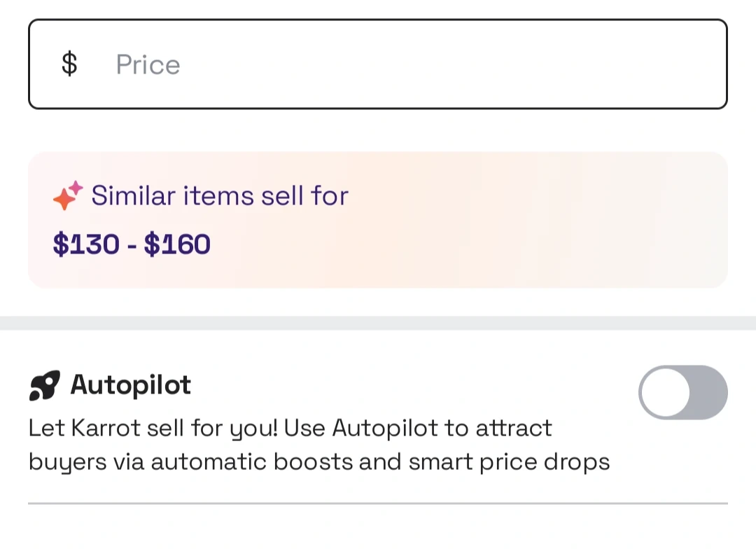This screenshot has height=549, width=756.
Task: Enable the Autopilot toggle switch
Action: 682,392
